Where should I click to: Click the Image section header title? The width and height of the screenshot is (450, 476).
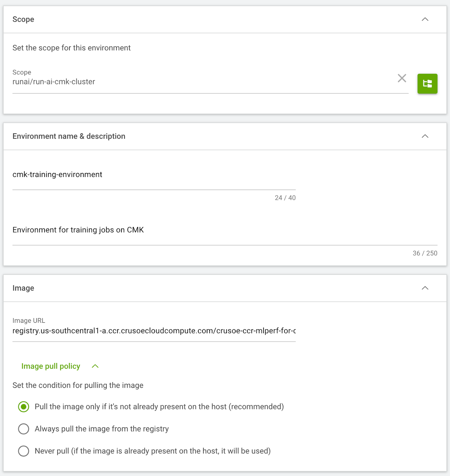point(23,288)
